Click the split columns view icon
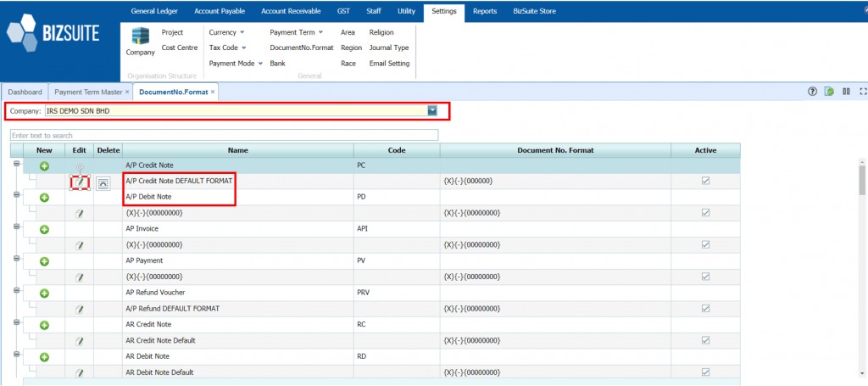The image size is (868, 386). [x=846, y=92]
